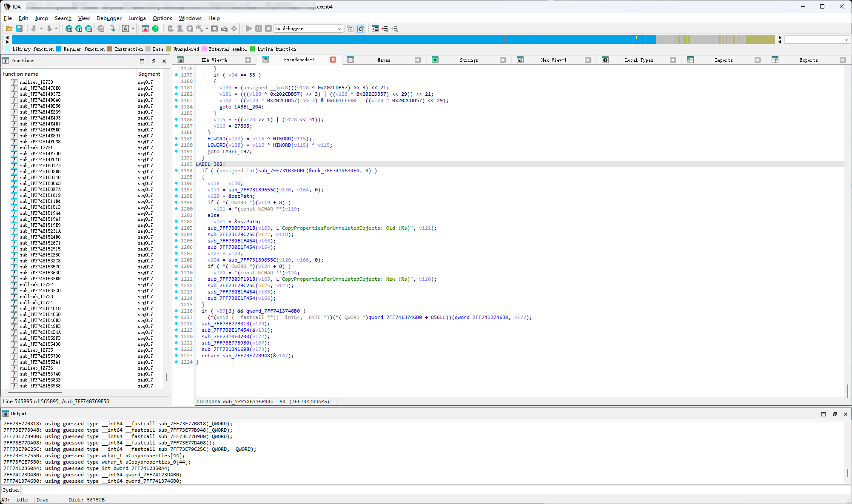The image size is (852, 504).
Task: Select sub_7FF74814E239 in Functions list
Action: pos(40,112)
